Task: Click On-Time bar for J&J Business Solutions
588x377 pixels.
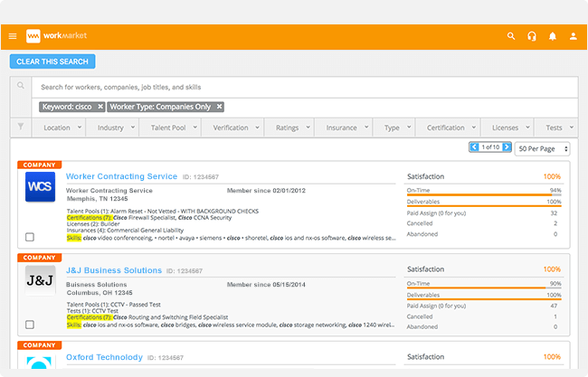Action: (x=484, y=287)
